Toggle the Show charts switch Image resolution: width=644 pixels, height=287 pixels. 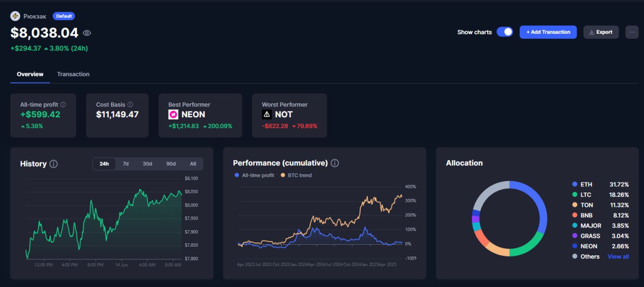pos(505,32)
